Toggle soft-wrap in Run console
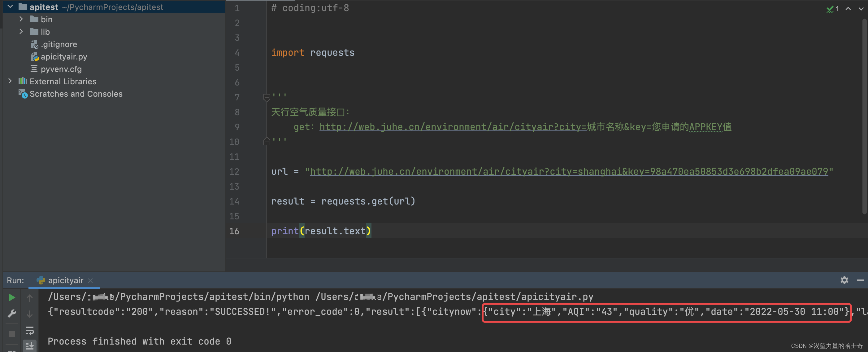 (30, 330)
